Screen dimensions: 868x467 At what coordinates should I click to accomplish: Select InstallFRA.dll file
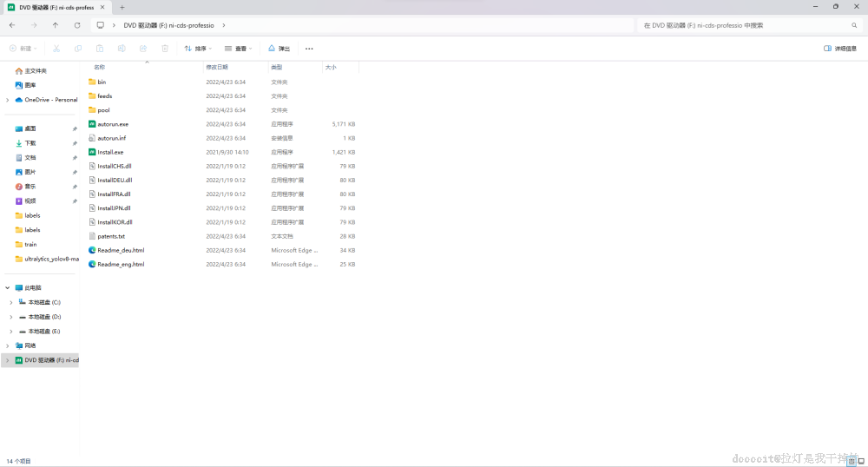point(114,194)
